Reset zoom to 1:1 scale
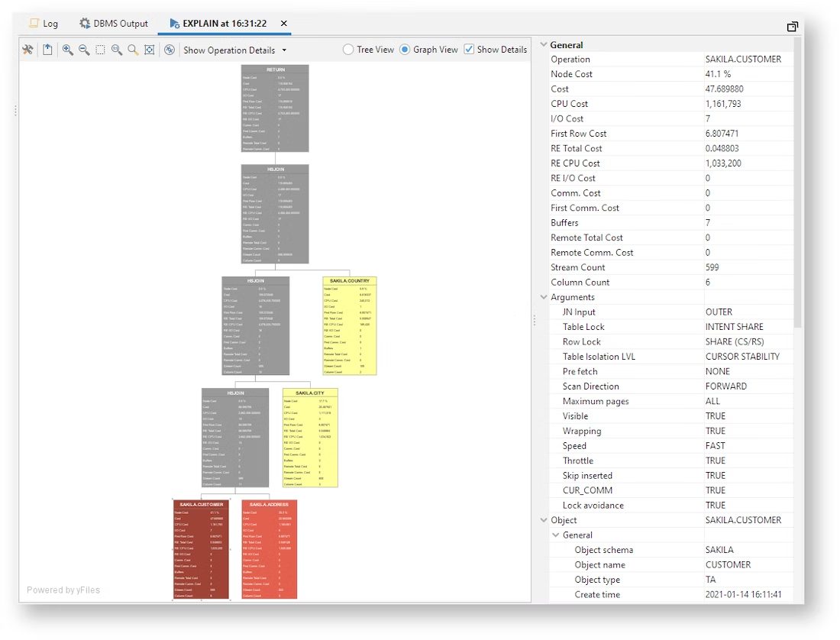 [x=116, y=49]
